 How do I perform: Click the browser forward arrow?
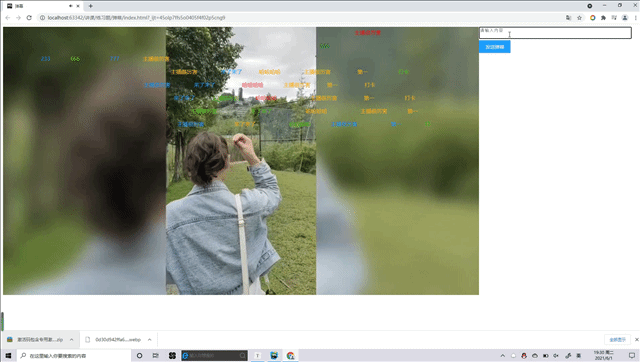pos(18,18)
